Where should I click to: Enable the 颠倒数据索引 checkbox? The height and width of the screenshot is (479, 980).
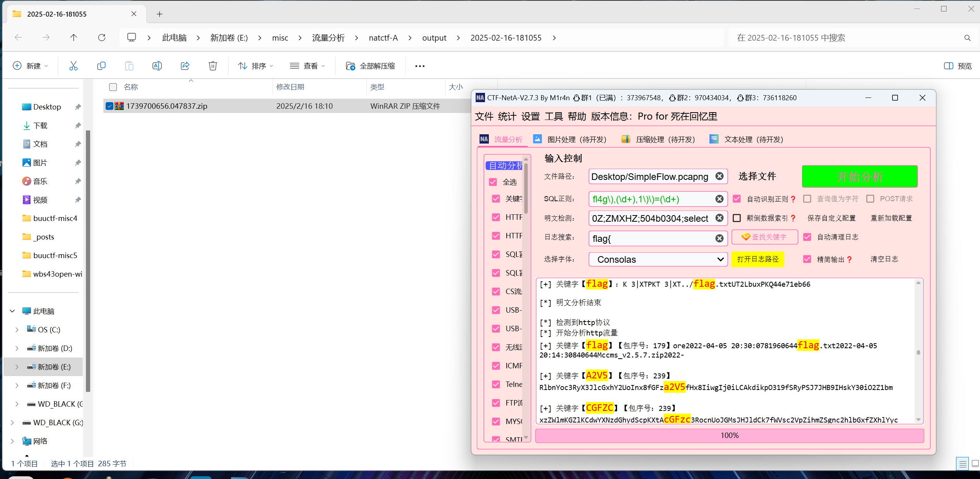(737, 218)
